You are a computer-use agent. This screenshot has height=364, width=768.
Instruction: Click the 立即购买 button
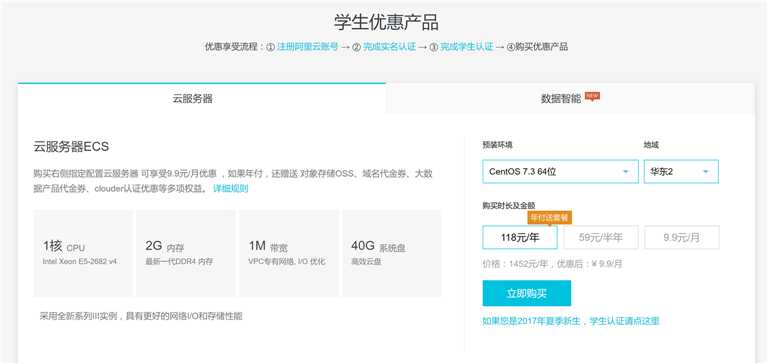tap(527, 293)
